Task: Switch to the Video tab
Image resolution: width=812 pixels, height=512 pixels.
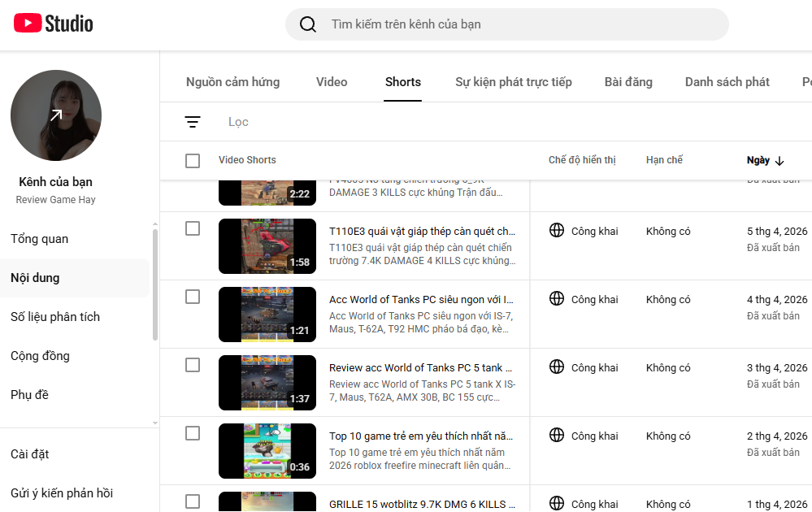Action: 332,82
